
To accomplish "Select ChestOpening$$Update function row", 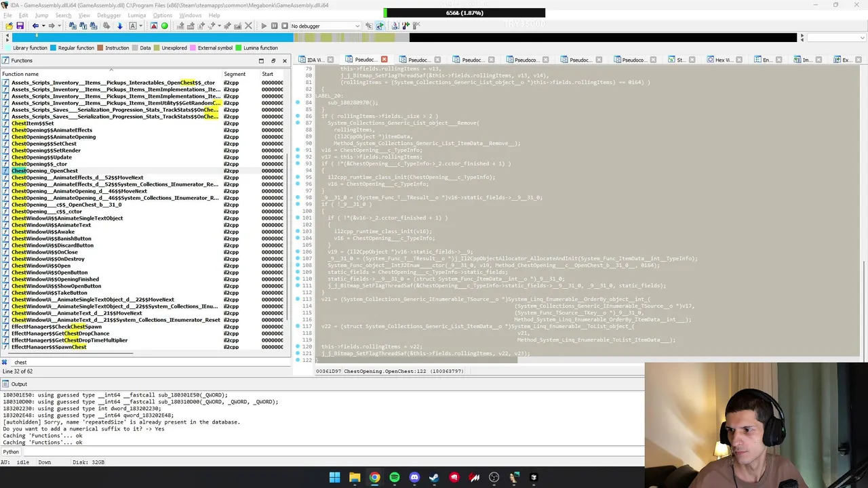I will coord(144,157).
